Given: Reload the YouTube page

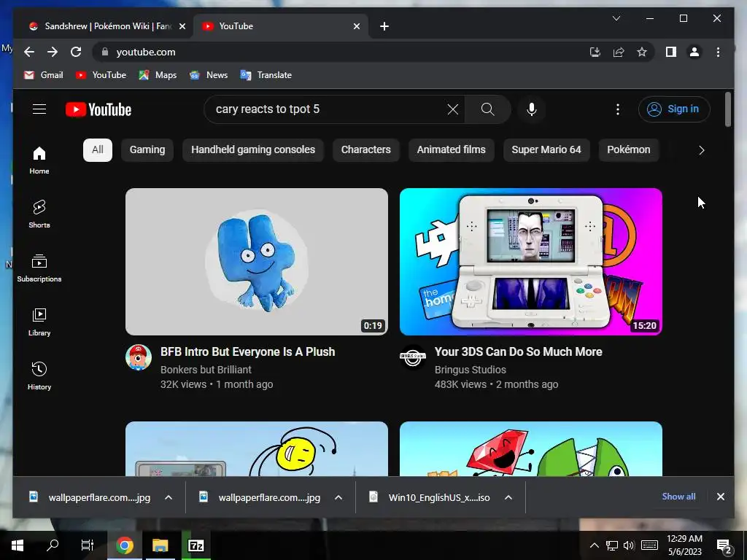Looking at the screenshot, I should tap(76, 52).
